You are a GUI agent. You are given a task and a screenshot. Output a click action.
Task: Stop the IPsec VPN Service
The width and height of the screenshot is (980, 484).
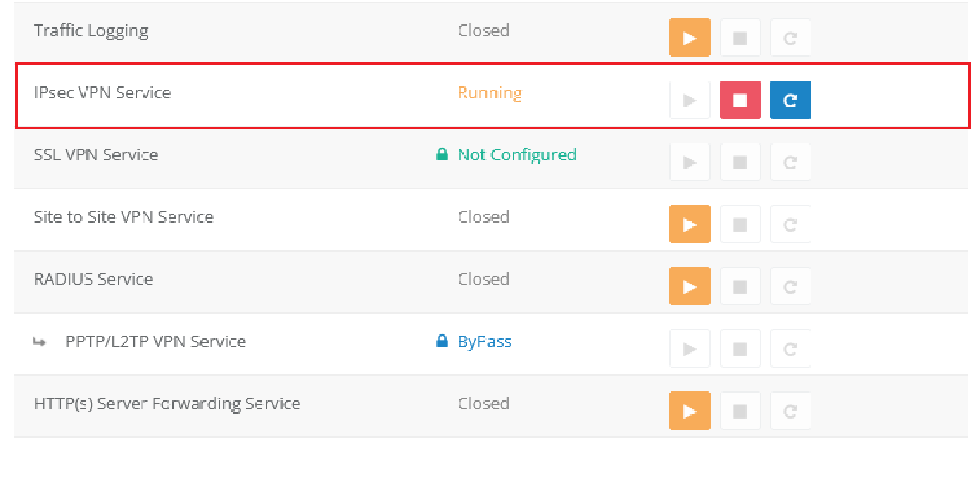point(739,101)
